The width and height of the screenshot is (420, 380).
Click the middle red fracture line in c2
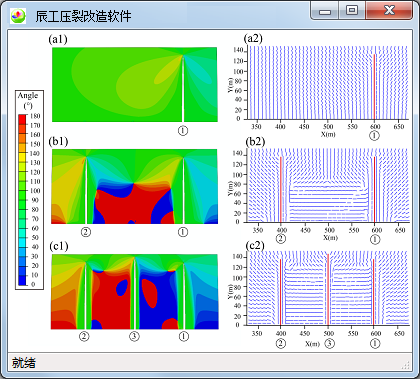click(x=328, y=290)
